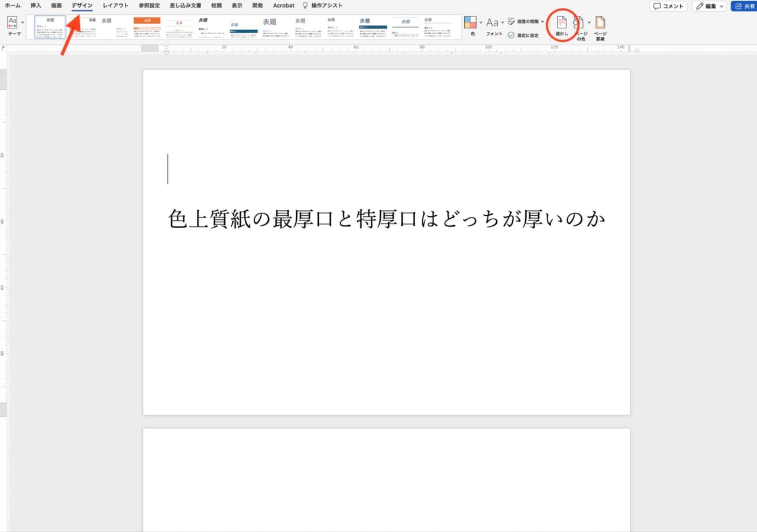Expand the フォント (Fonts) dropdown arrow

pyautogui.click(x=502, y=22)
